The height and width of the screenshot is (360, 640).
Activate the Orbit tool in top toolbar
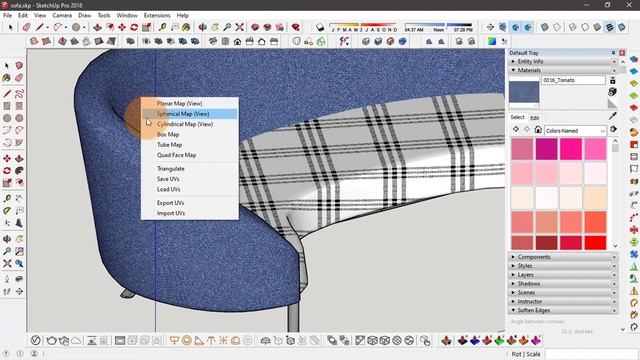coord(202,27)
